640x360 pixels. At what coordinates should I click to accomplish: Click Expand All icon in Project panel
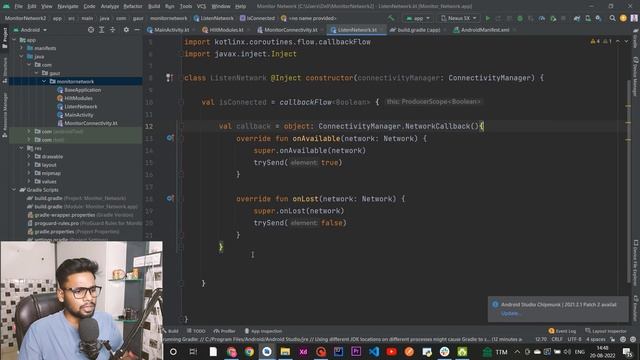(x=102, y=30)
